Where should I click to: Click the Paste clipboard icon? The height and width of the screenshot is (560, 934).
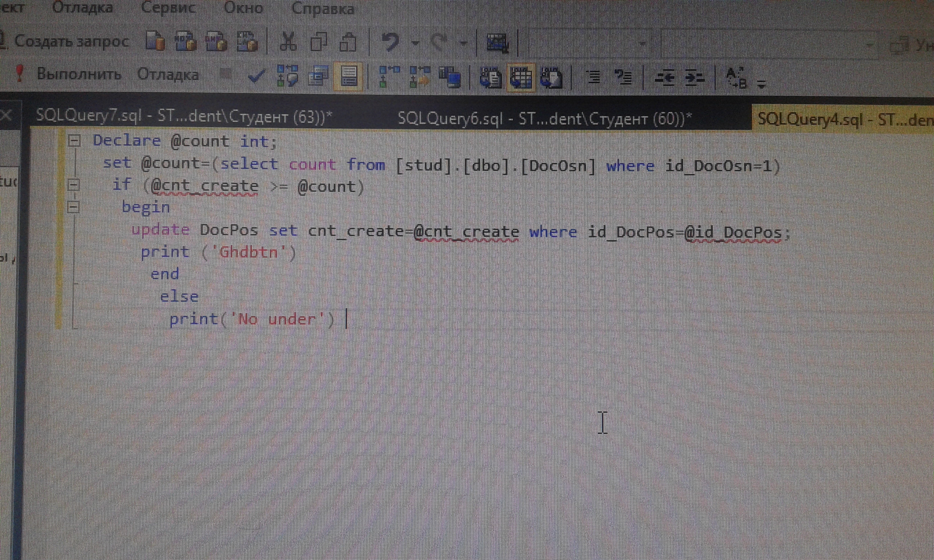tap(348, 42)
